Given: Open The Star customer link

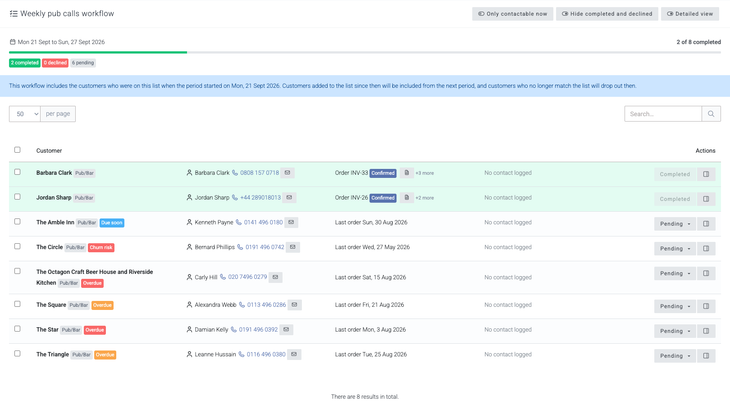Looking at the screenshot, I should [47, 329].
